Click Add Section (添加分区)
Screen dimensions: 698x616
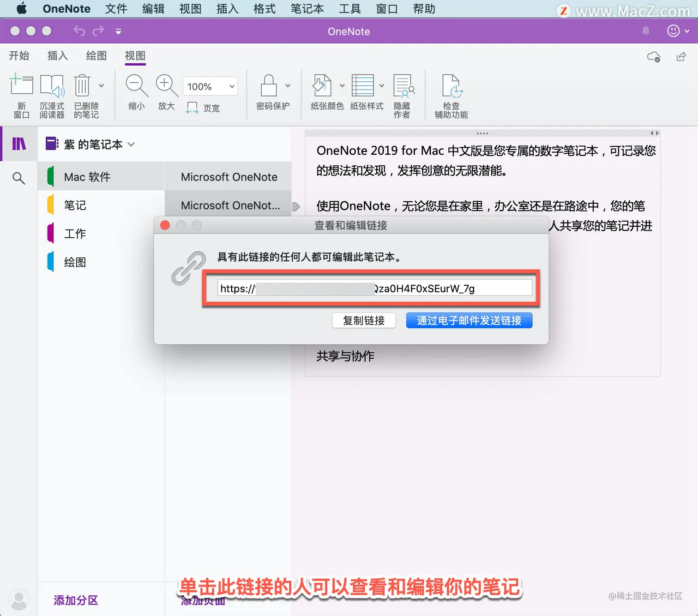coord(76,600)
